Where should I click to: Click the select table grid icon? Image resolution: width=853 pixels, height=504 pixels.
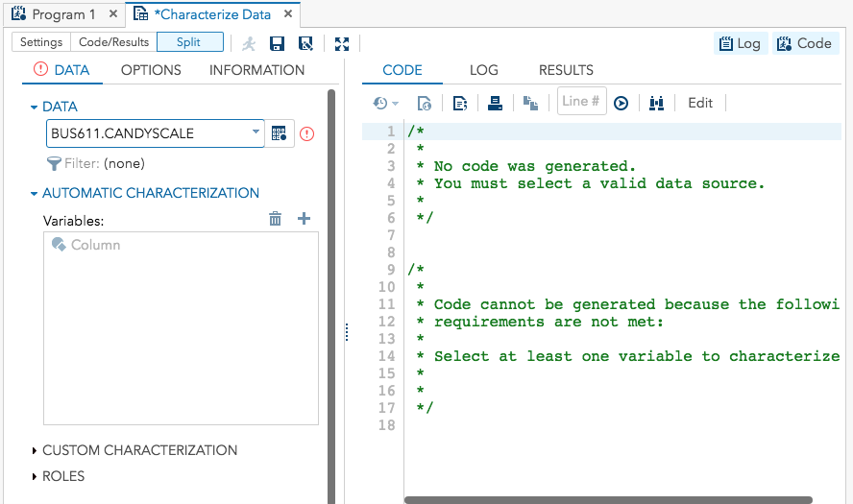click(x=280, y=133)
